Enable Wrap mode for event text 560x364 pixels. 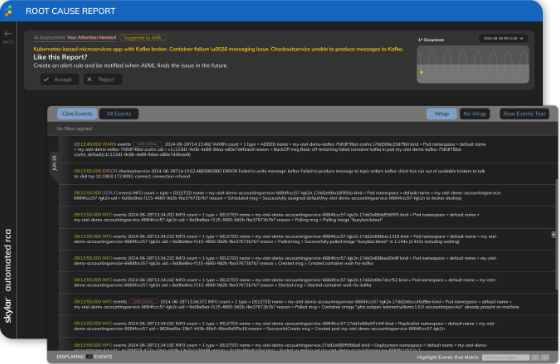tap(441, 114)
